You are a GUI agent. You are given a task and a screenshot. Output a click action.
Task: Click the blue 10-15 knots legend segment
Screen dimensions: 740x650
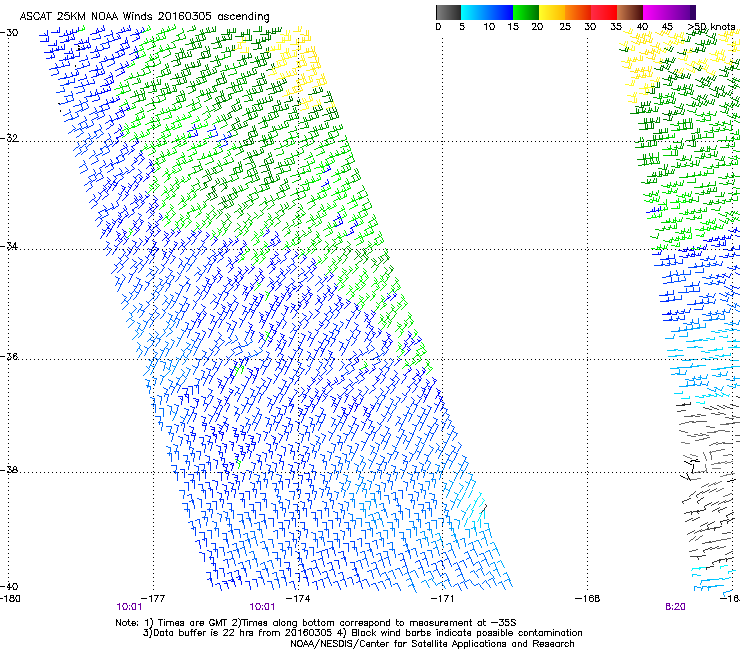pos(500,12)
